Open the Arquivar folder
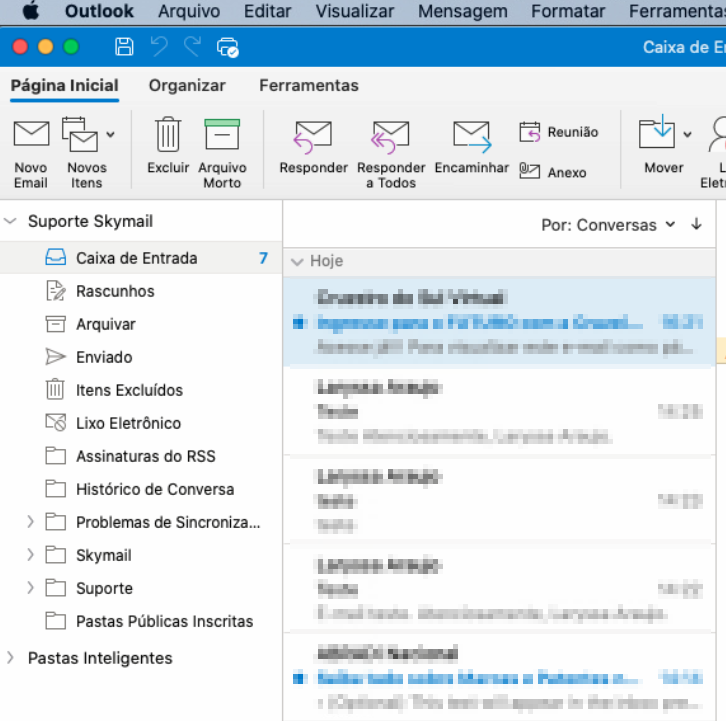 pos(141,324)
